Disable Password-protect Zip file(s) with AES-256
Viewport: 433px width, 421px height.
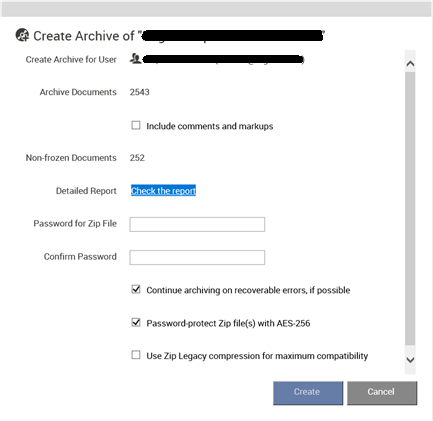[x=136, y=322]
